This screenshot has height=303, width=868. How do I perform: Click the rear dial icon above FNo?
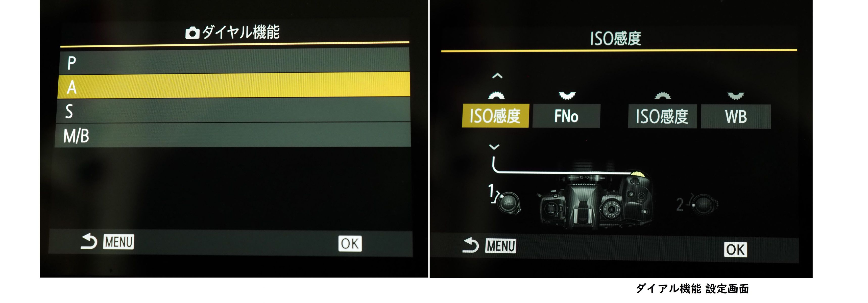point(567,96)
